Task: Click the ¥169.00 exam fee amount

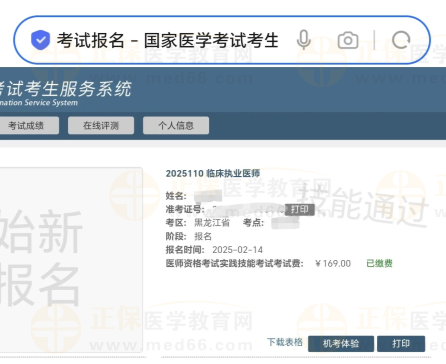Action: point(333,264)
